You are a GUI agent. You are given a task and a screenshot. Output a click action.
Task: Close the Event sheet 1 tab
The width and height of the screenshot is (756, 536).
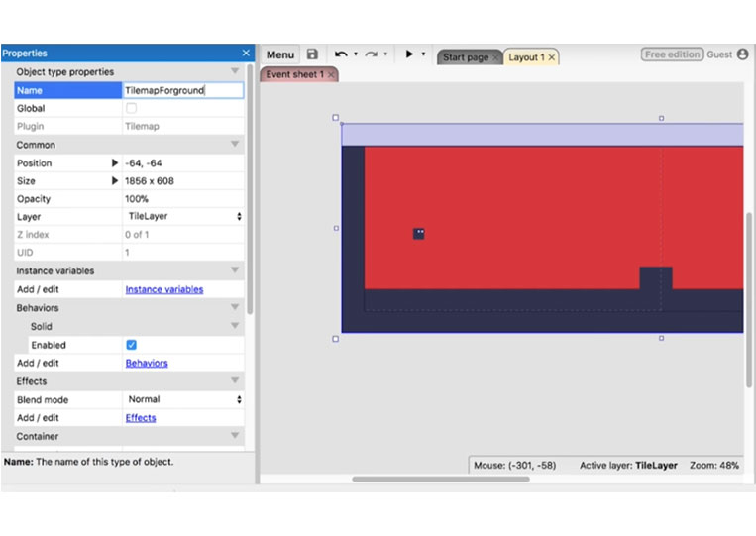tap(331, 74)
